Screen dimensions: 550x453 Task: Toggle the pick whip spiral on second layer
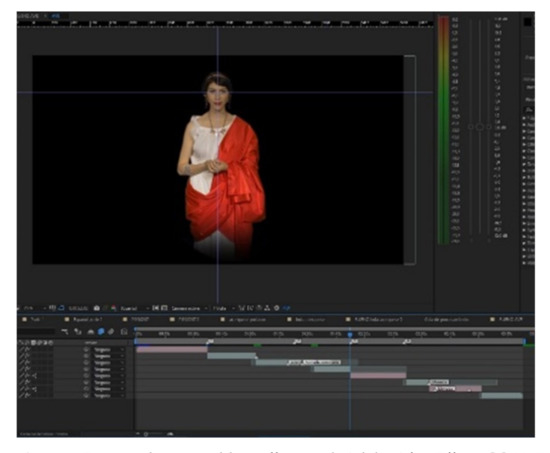coord(86,356)
